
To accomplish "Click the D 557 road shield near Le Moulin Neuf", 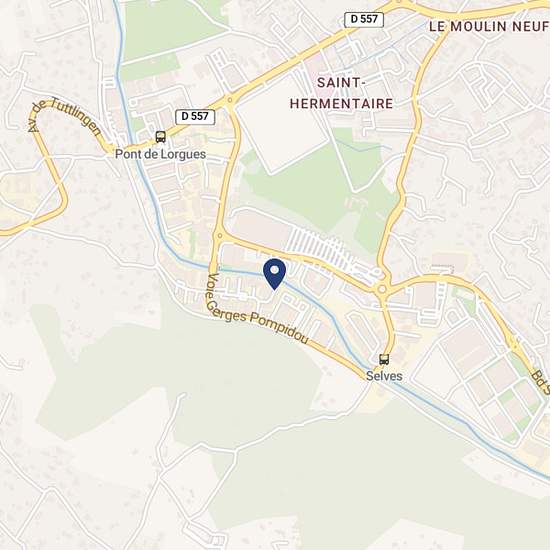I will (364, 19).
